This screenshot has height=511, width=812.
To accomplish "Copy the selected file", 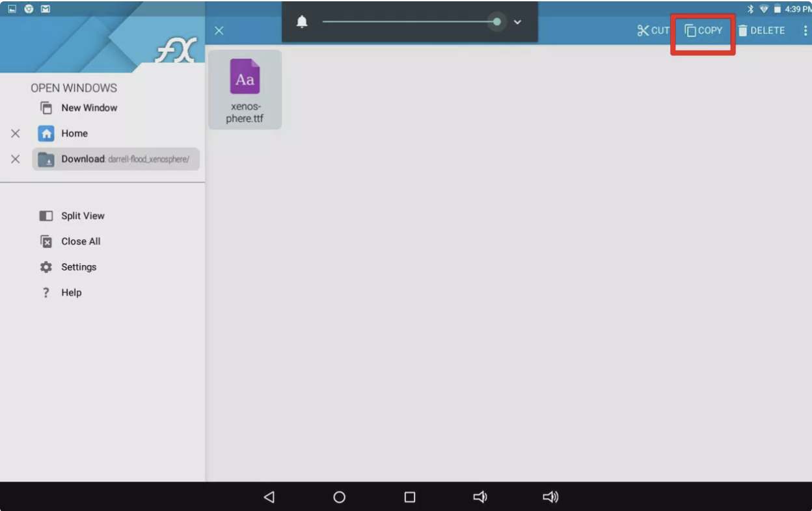I will [703, 31].
